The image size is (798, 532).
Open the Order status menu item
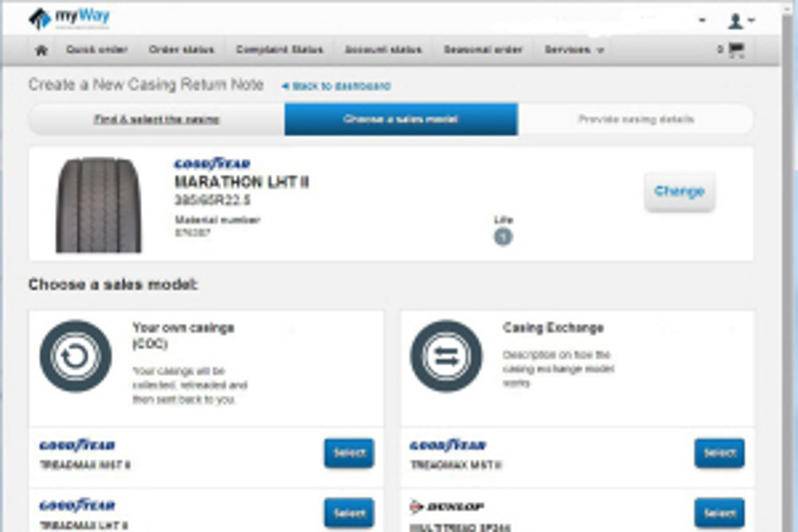point(181,49)
